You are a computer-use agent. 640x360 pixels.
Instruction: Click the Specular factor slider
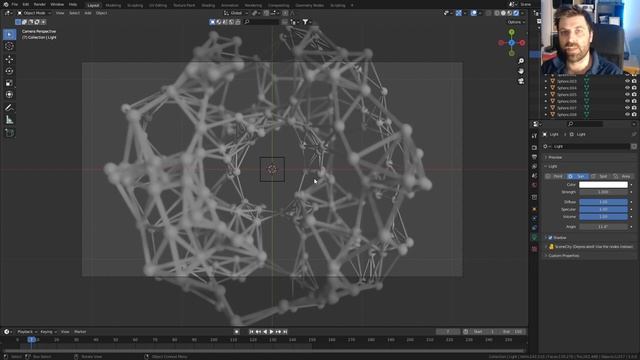point(603,209)
